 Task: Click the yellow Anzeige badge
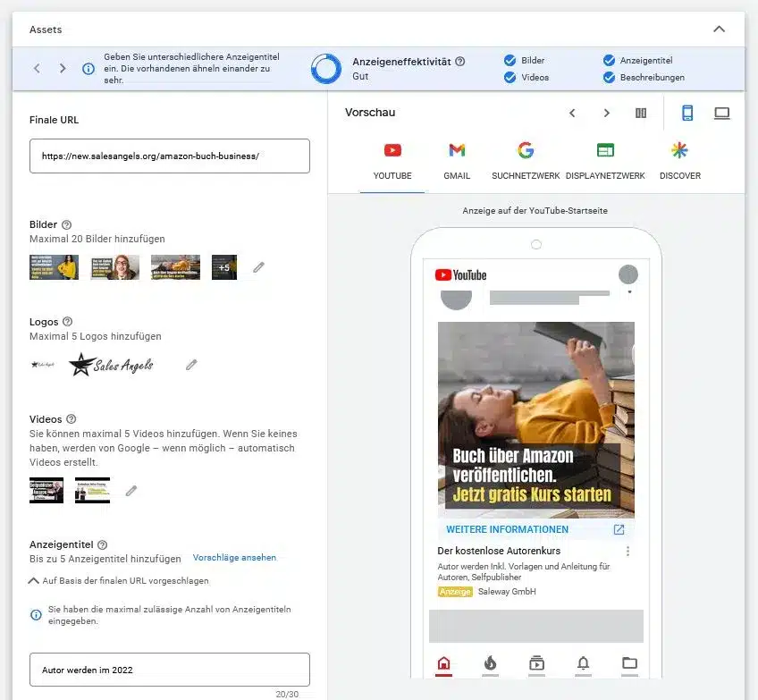click(455, 592)
